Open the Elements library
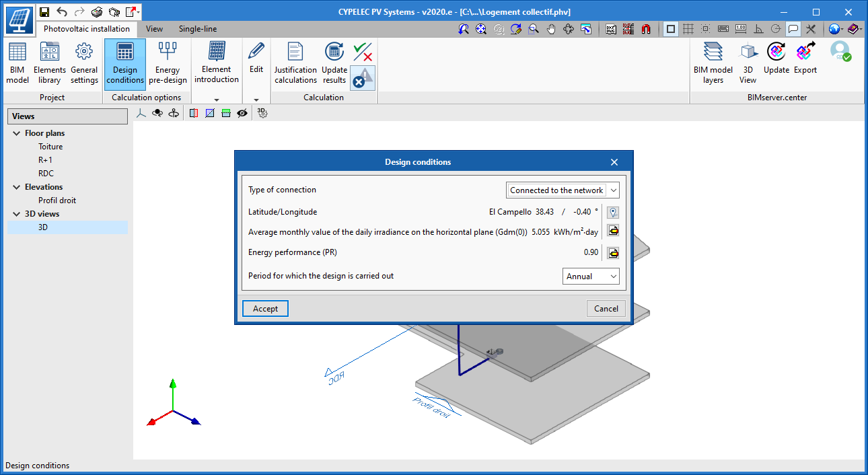This screenshot has width=868, height=475. pos(50,64)
